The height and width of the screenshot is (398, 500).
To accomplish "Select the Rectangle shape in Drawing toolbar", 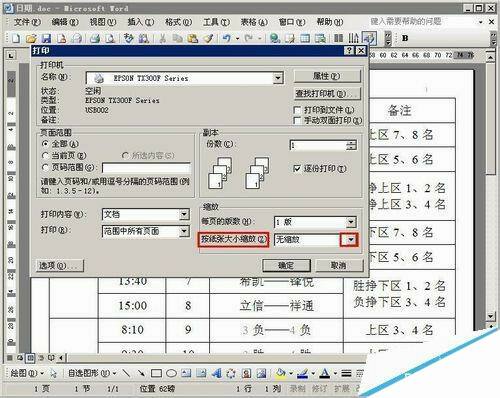I will 156,373.
